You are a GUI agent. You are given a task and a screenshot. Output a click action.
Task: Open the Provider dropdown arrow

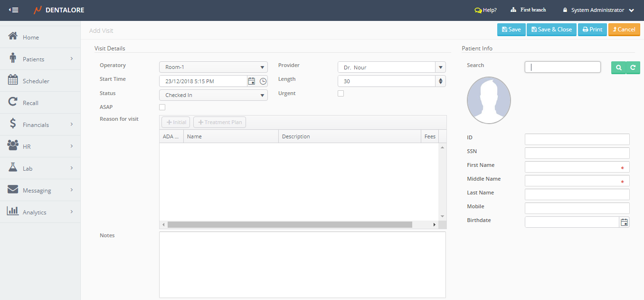coord(441,68)
